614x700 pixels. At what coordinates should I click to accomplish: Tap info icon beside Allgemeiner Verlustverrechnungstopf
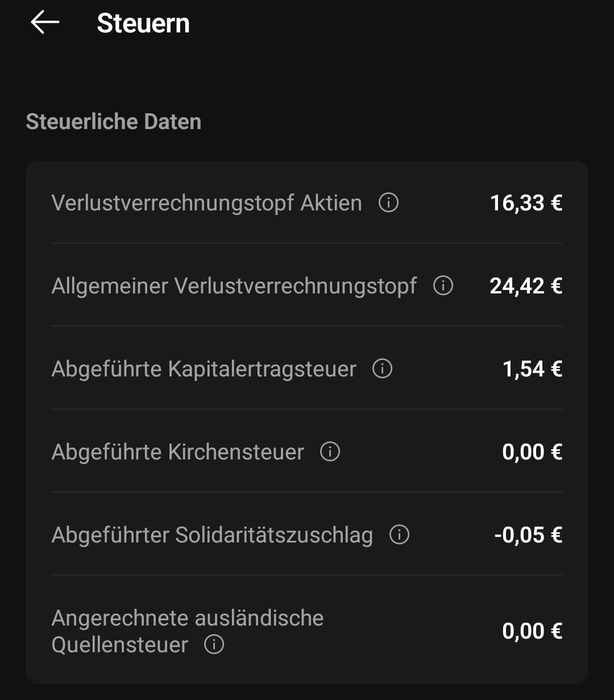point(443,285)
